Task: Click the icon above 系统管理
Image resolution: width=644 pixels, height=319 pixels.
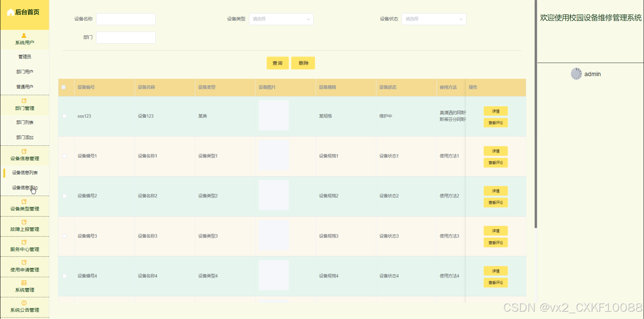Action: coord(24,283)
